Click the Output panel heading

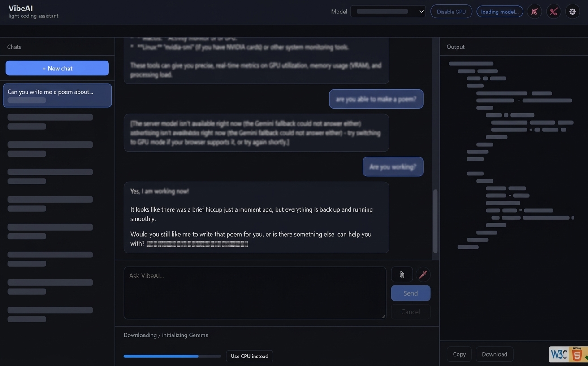click(x=456, y=47)
